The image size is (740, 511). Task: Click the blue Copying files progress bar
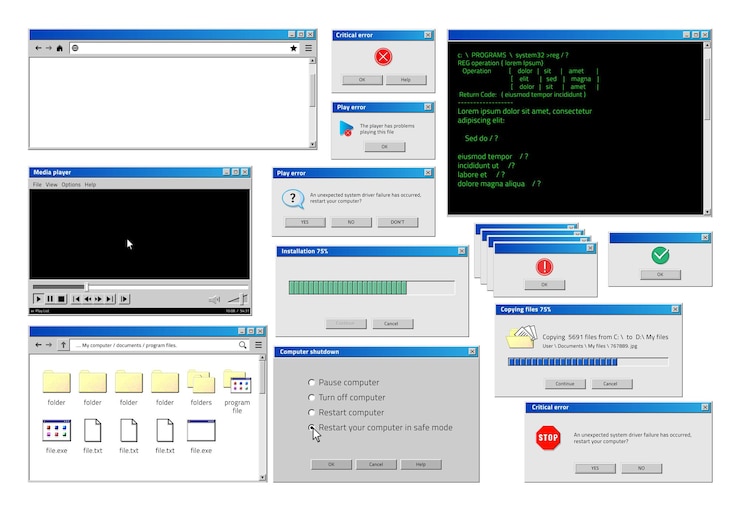pyautogui.click(x=588, y=362)
